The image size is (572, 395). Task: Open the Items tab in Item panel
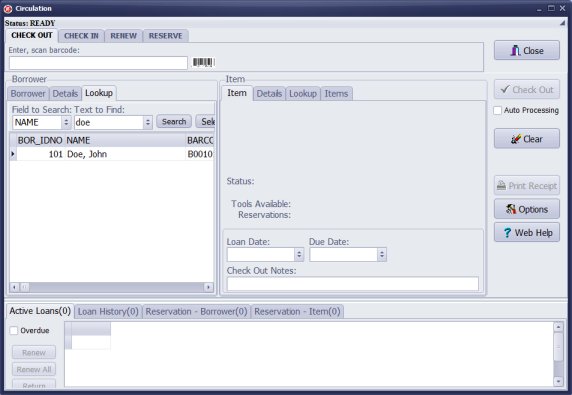336,94
